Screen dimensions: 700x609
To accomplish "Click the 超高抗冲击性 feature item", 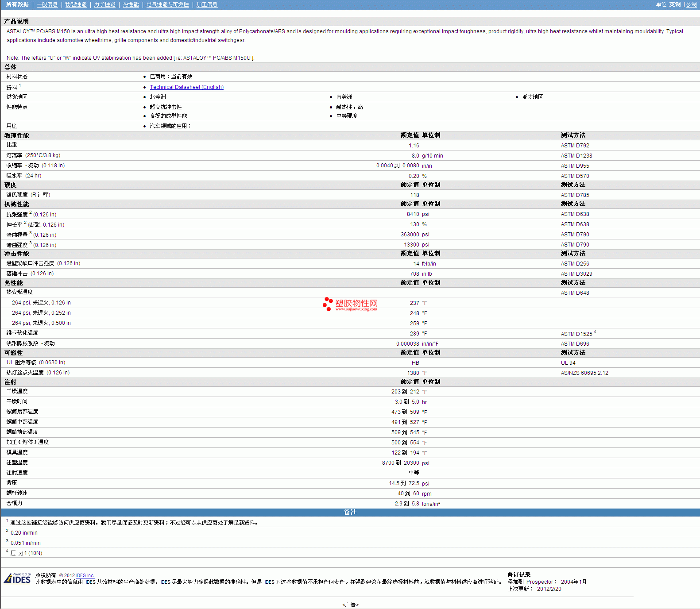I will (x=166, y=107).
